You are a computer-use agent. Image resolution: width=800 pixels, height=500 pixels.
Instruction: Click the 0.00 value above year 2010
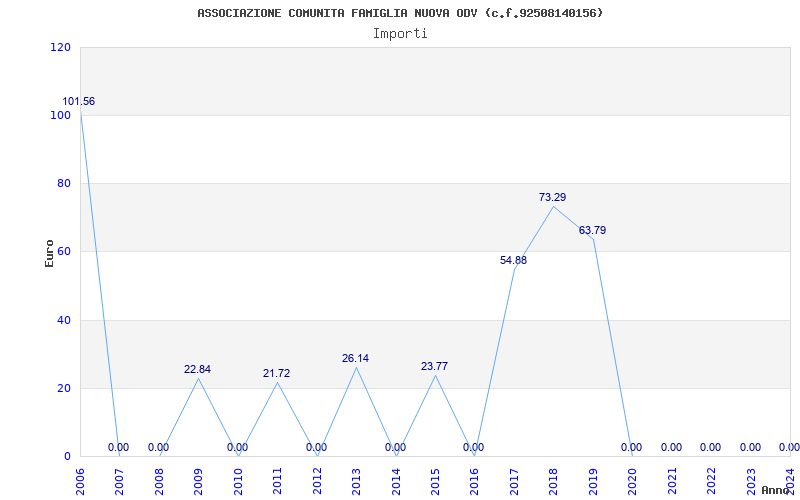237,447
